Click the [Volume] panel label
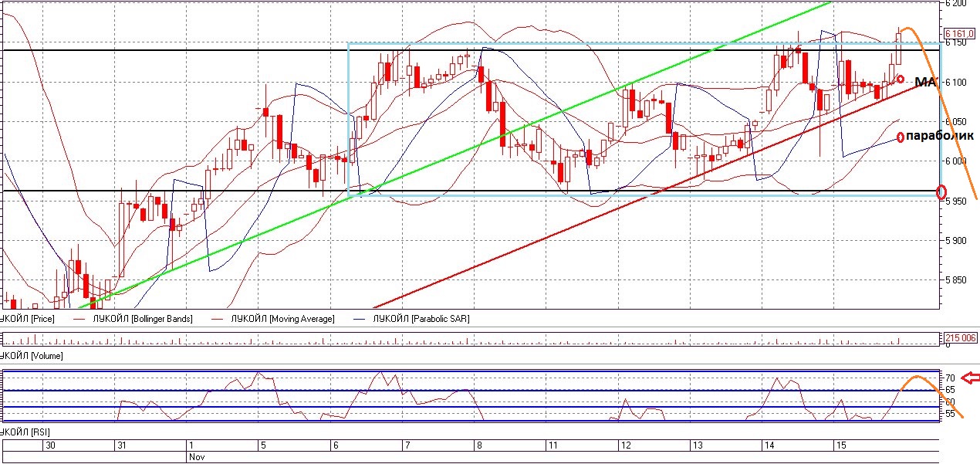Image resolution: width=980 pixels, height=464 pixels. 32,356
